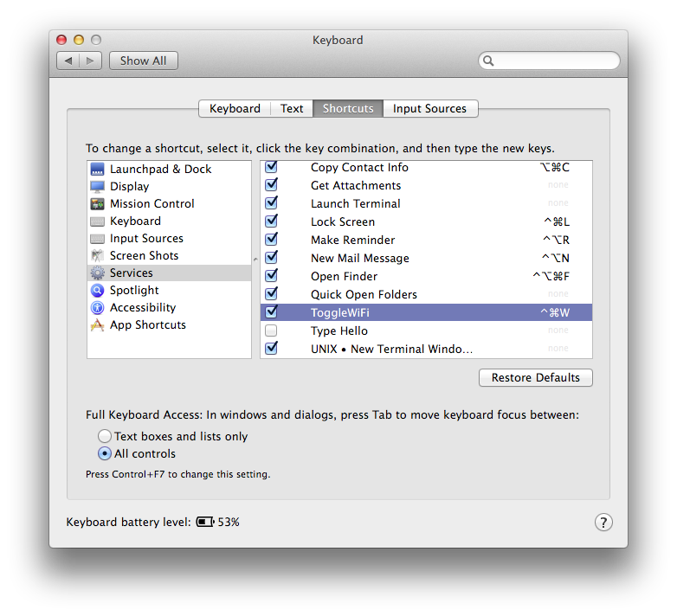Close the Keyboard preferences window
This screenshot has height=616, width=677.
point(61,40)
